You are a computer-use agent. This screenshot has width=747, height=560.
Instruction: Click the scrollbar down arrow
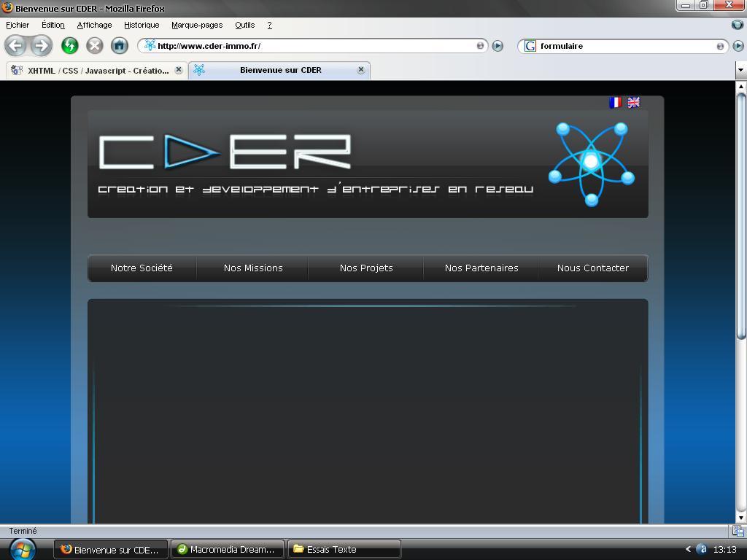coord(741,518)
